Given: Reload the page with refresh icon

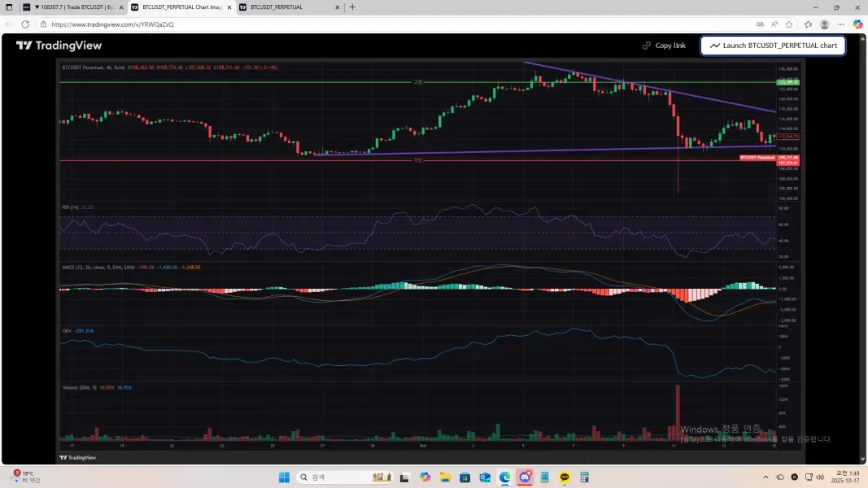Looking at the screenshot, I should point(25,24).
